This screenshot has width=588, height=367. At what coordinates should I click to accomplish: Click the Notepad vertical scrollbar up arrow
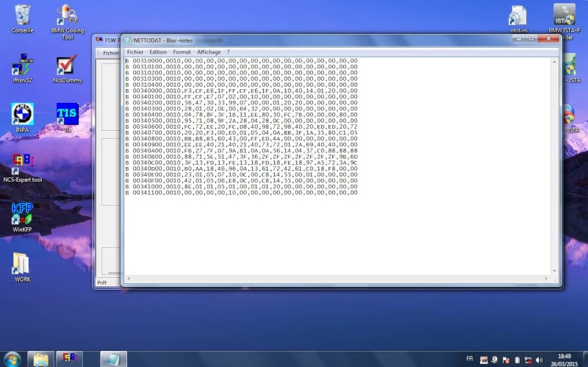point(554,62)
